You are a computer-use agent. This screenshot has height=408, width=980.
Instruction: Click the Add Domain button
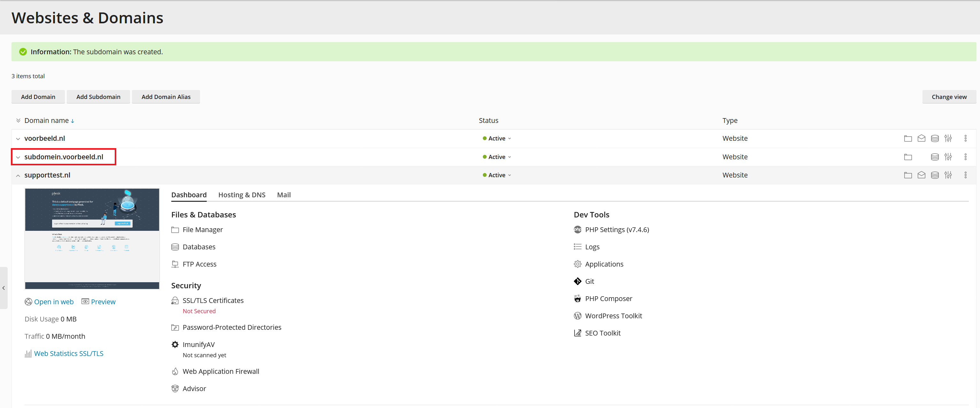click(38, 97)
